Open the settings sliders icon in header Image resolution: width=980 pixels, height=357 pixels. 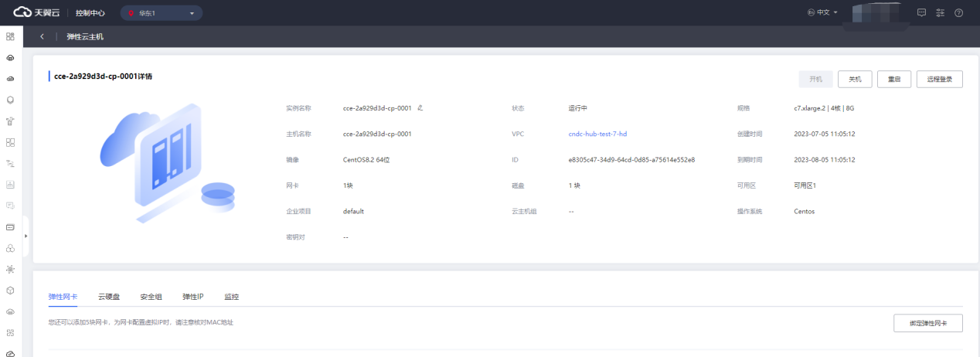940,12
